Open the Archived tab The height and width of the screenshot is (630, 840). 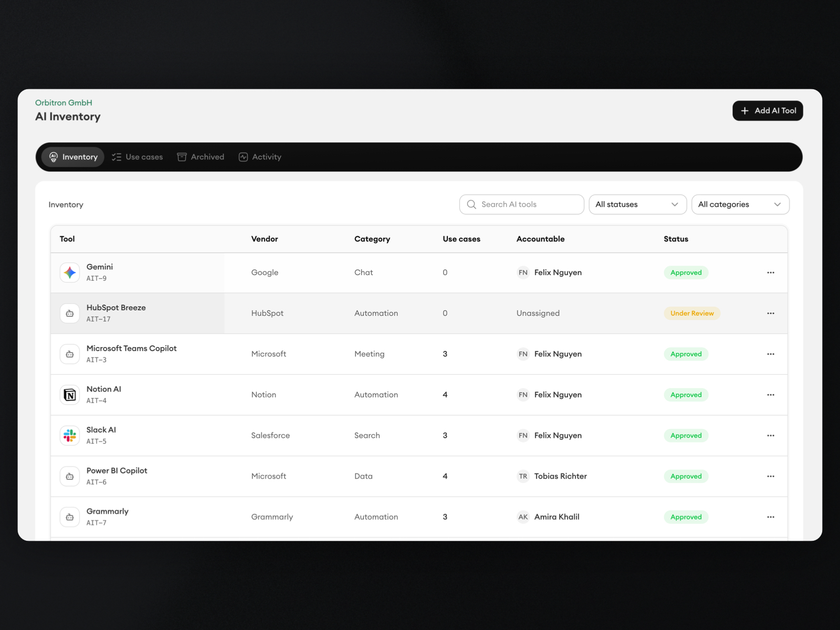coord(201,157)
